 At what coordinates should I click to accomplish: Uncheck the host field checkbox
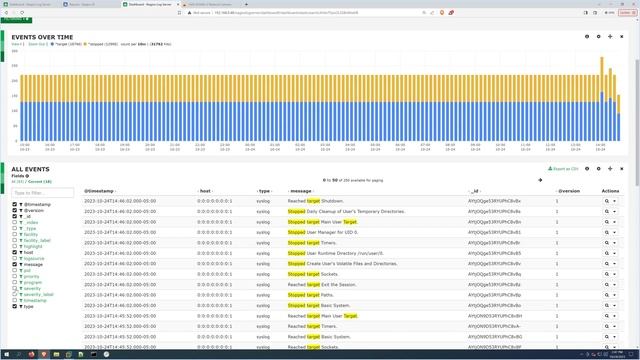(15, 253)
